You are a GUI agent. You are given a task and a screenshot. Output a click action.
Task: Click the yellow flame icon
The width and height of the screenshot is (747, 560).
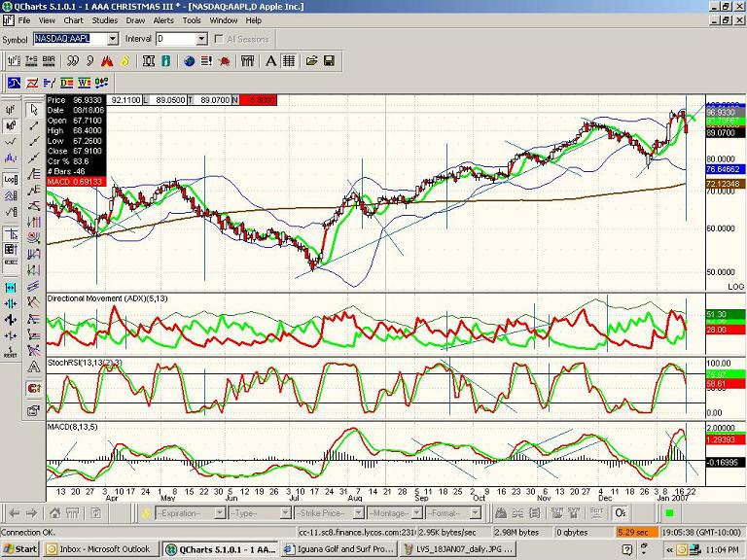(x=124, y=61)
